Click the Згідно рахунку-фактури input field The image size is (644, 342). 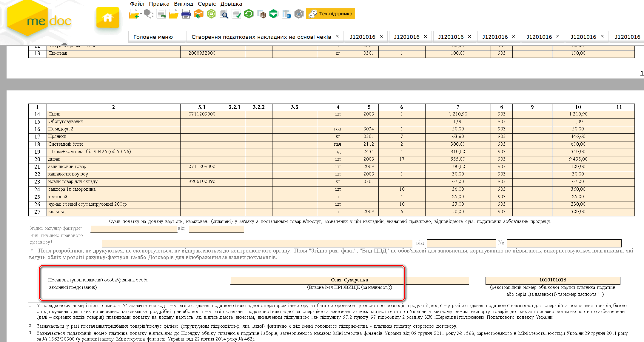pyautogui.click(x=134, y=229)
